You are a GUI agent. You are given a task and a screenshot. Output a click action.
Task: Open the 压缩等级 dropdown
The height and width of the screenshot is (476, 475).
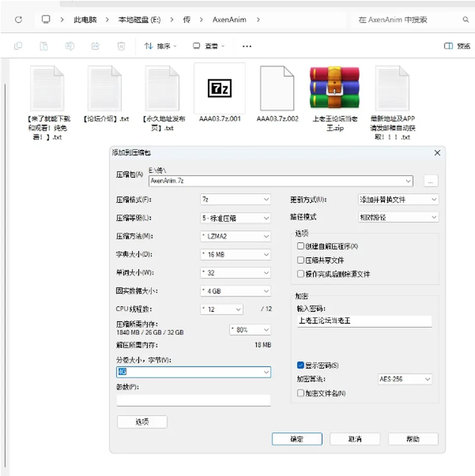pyautogui.click(x=236, y=218)
